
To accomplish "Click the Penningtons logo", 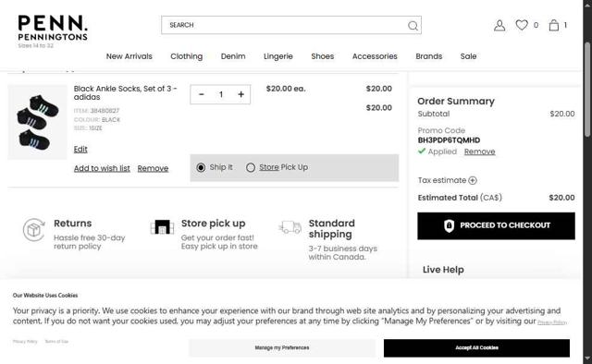I will pos(53,31).
